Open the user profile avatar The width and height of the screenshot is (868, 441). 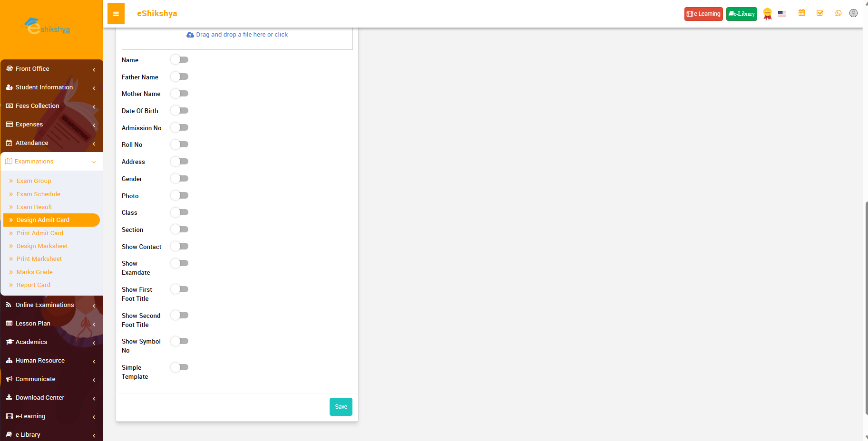(x=854, y=13)
